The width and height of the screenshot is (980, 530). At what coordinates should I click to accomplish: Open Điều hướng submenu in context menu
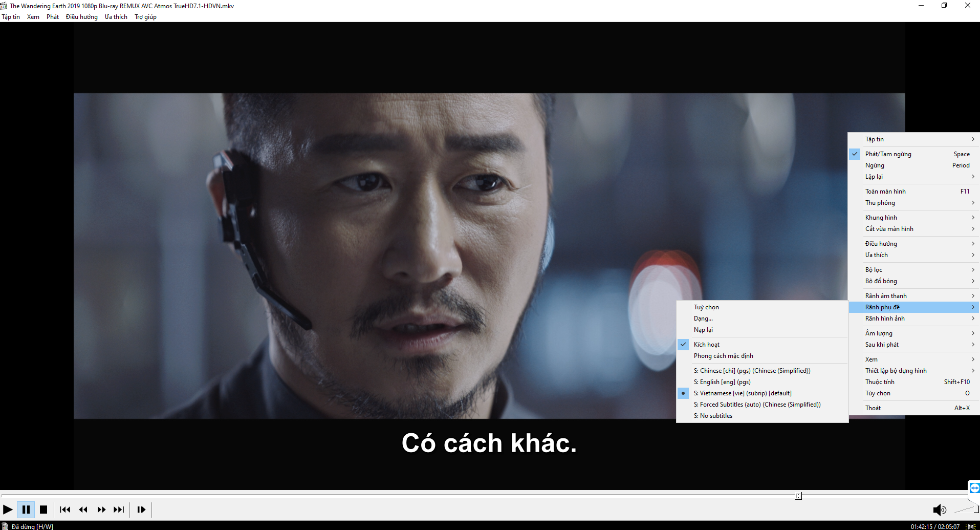tap(914, 244)
